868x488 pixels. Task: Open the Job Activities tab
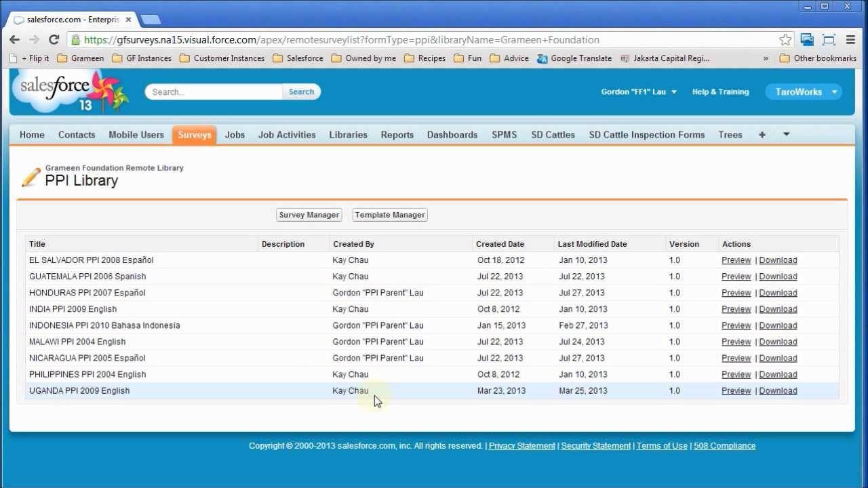point(287,135)
